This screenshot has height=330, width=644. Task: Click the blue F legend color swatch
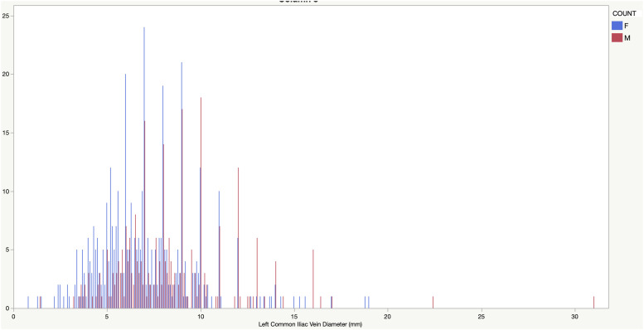[x=617, y=26]
